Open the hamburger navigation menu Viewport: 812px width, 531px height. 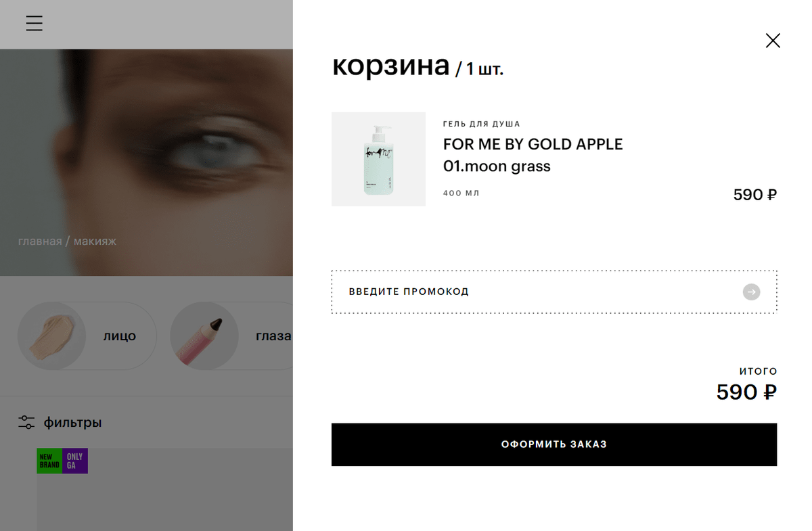[34, 23]
